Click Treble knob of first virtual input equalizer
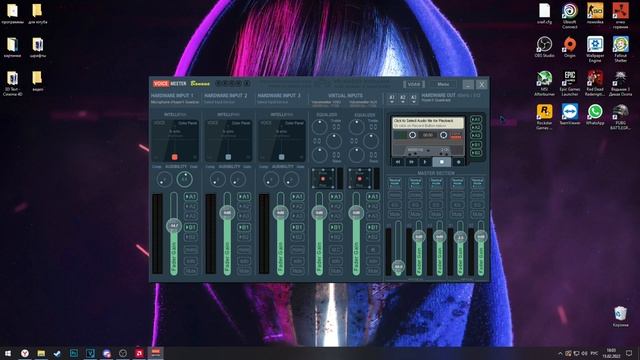This screenshot has width=640, height=360. tap(320, 127)
